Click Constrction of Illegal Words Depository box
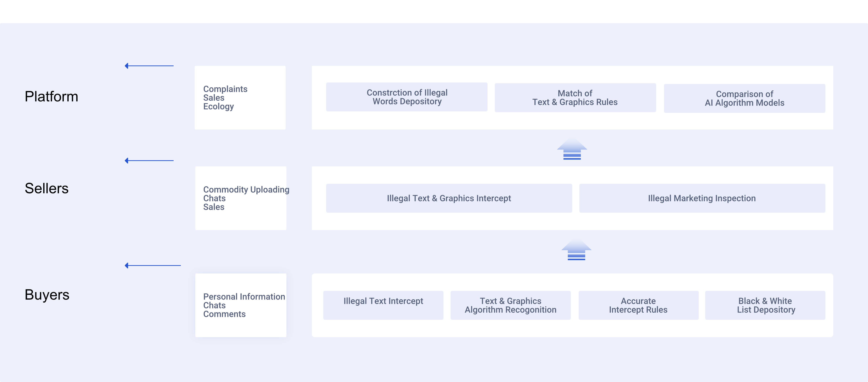Screen dimensions: 868x382 point(406,97)
